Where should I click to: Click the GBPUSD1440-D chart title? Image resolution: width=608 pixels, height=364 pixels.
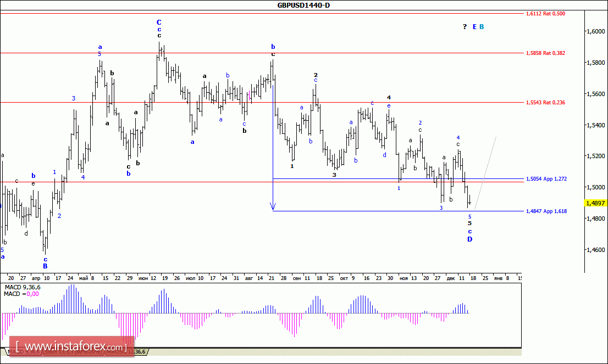pos(303,5)
